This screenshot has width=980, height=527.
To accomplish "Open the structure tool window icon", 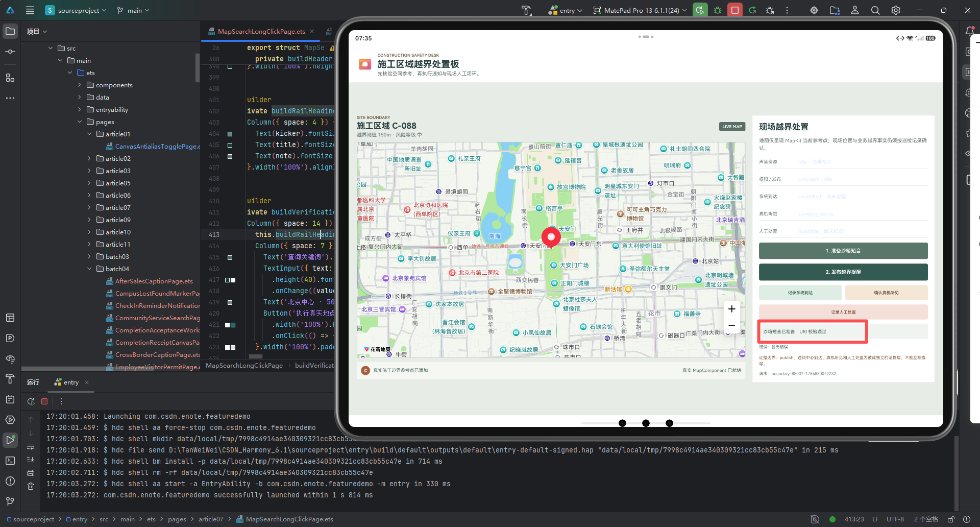I will (x=10, y=78).
